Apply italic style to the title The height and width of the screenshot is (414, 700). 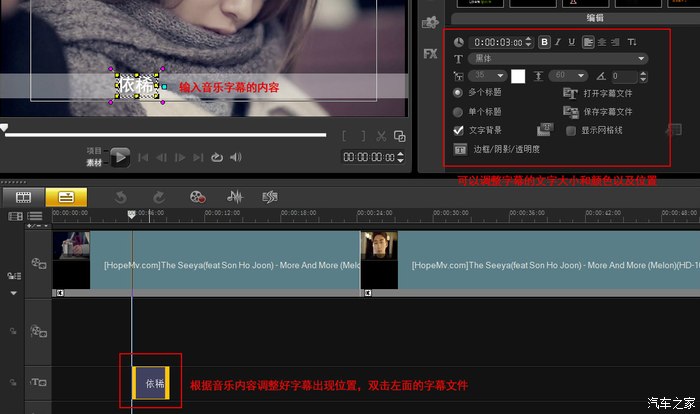(558, 42)
